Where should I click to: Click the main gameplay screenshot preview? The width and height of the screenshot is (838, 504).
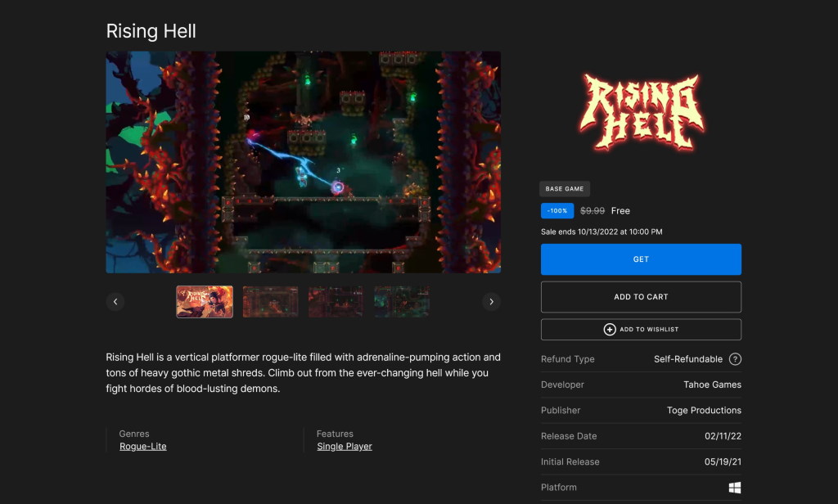(x=303, y=161)
